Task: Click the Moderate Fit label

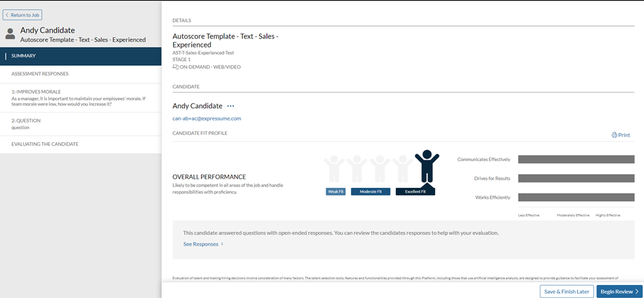Action: [371, 192]
